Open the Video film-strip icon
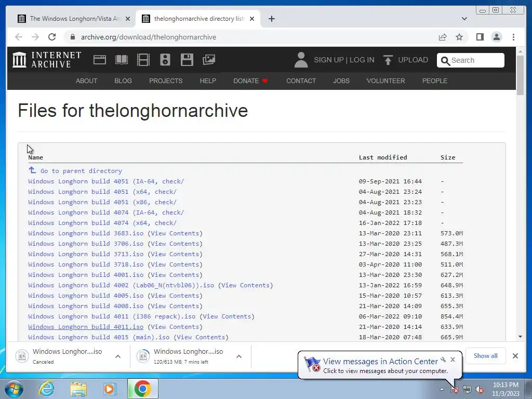Image resolution: width=532 pixels, height=399 pixels. point(143,60)
